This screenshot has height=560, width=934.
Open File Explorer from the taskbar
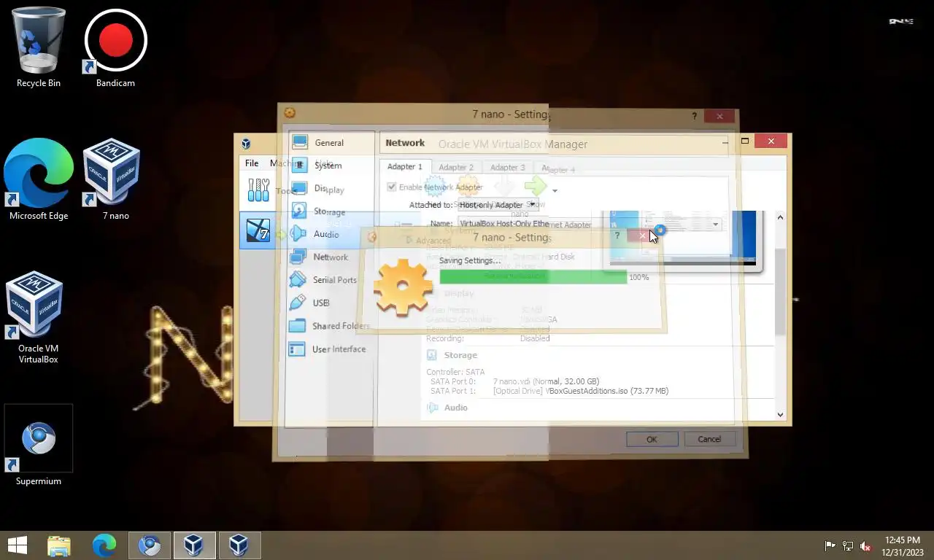point(59,545)
